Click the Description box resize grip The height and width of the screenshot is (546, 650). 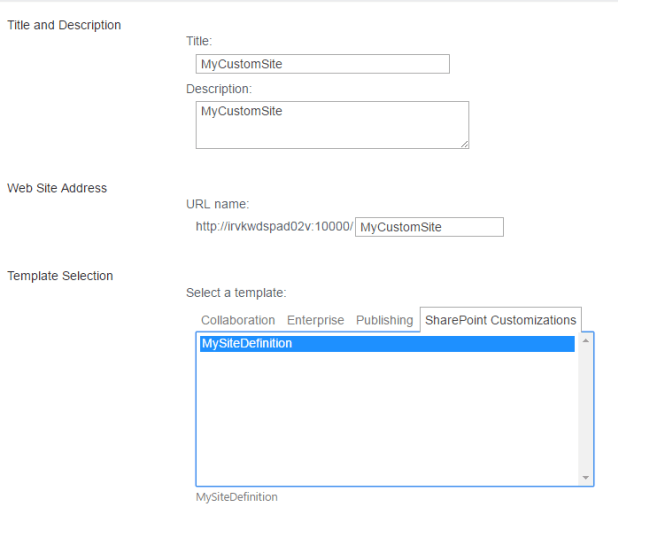(464, 144)
